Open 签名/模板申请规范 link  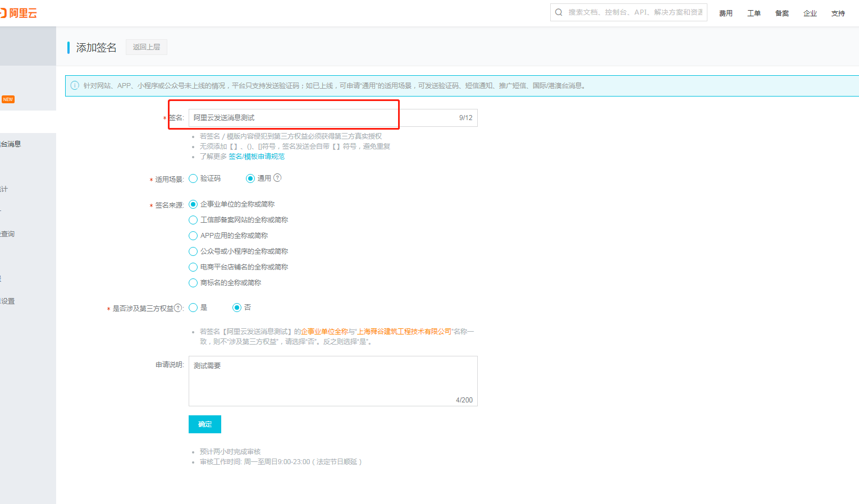pyautogui.click(x=257, y=157)
